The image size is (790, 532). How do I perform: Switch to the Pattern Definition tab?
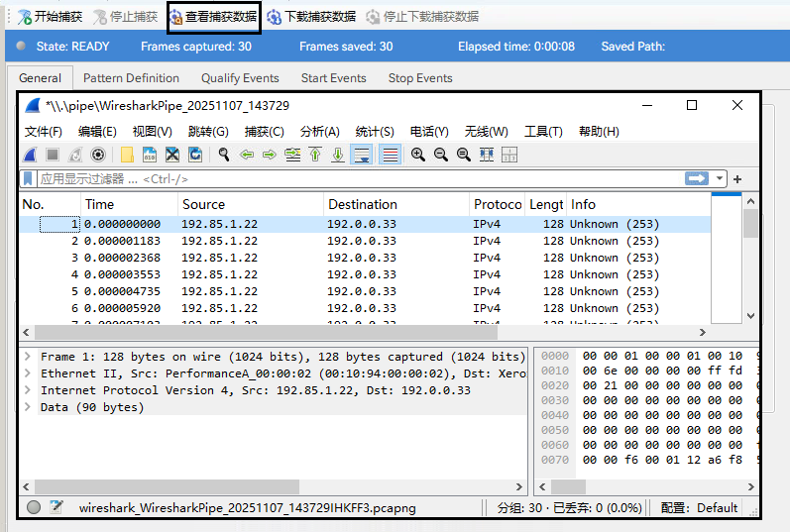(131, 78)
